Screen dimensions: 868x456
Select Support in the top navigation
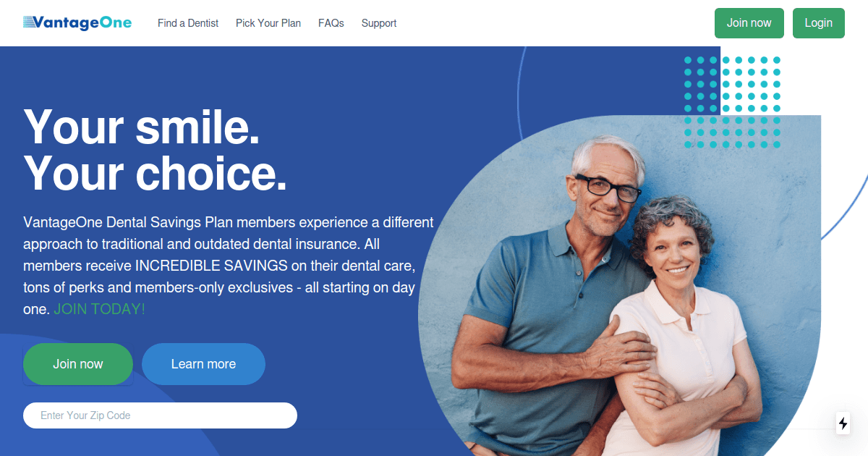(379, 23)
